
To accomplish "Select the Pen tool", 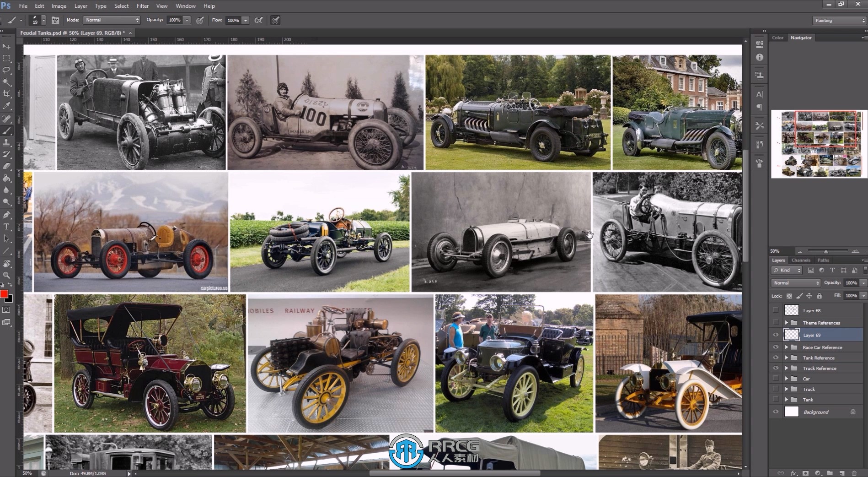I will [6, 215].
